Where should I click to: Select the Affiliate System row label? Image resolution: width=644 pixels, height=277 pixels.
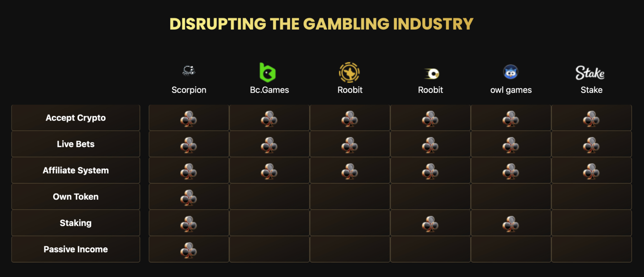pyautogui.click(x=76, y=170)
